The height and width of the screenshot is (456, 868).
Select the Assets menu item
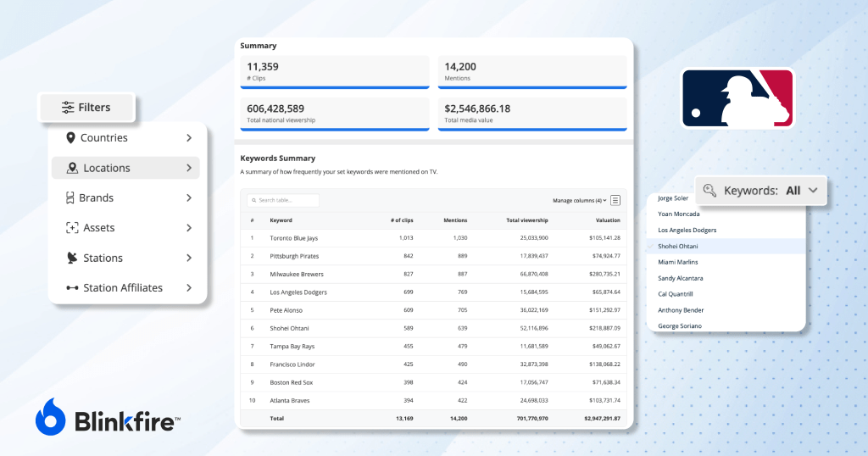pos(125,227)
